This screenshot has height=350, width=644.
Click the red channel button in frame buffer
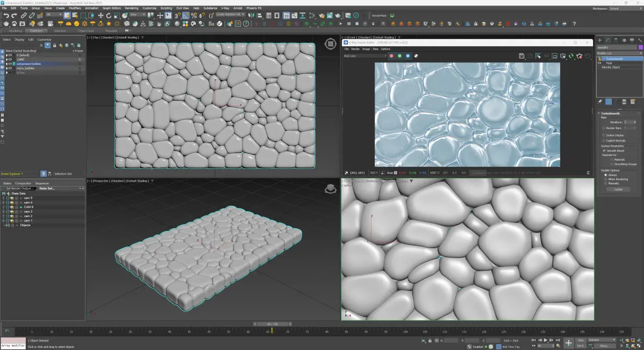[391, 56]
